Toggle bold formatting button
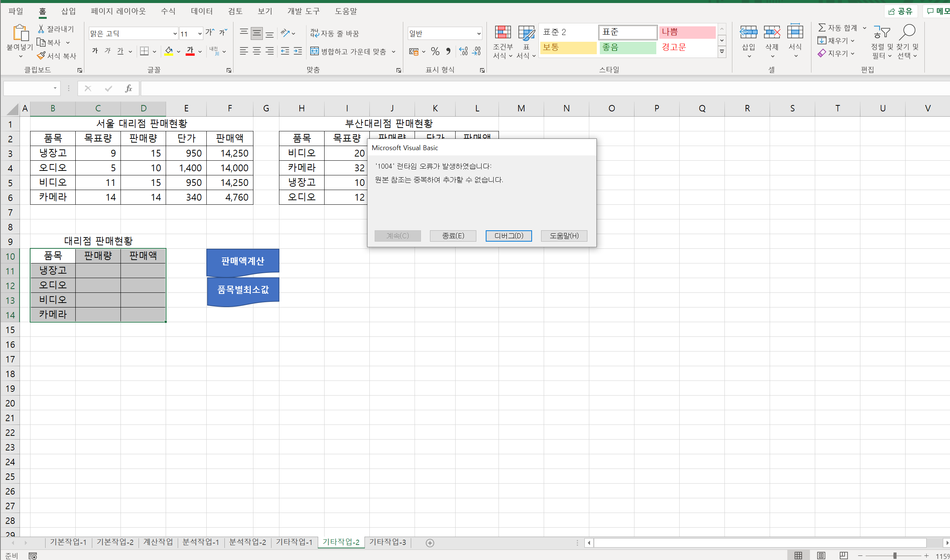Screen dimensions: 950x560 coord(95,51)
